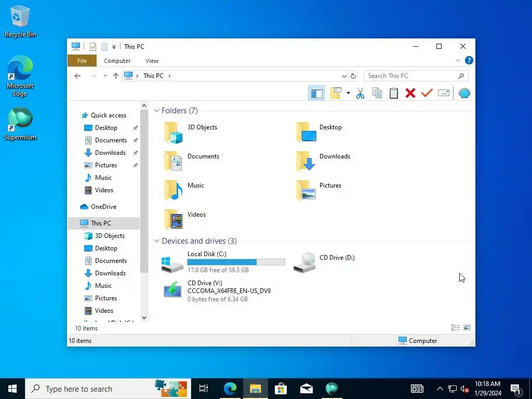Collapse the Devices and drives (3) group
The width and height of the screenshot is (532, 399).
156,241
